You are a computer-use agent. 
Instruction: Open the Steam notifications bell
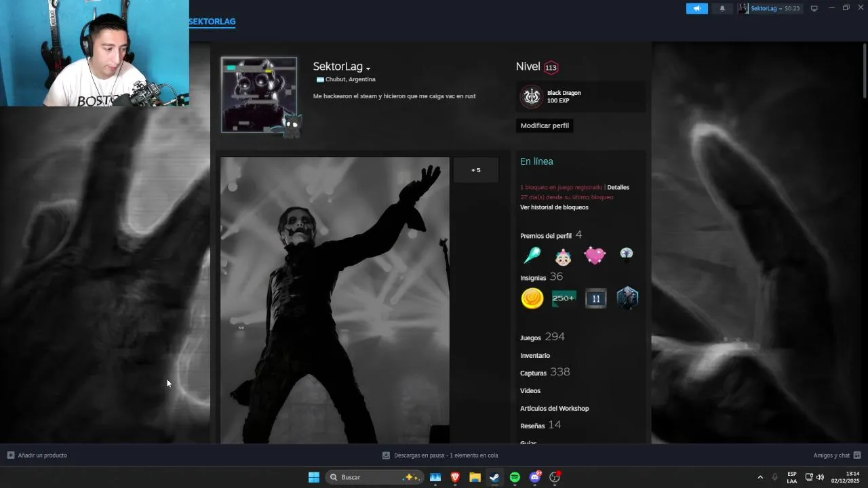[x=722, y=8]
